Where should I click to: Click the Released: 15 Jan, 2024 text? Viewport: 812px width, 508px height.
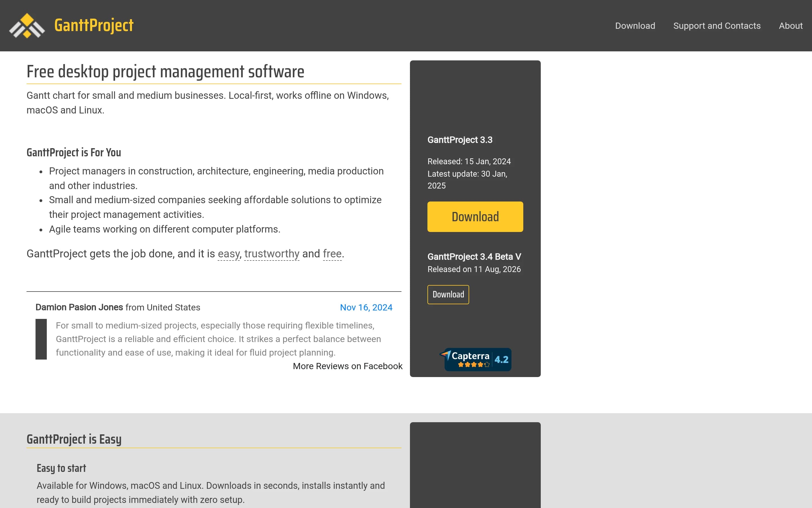(x=469, y=162)
